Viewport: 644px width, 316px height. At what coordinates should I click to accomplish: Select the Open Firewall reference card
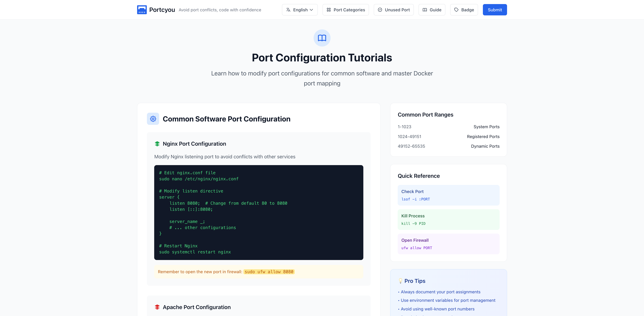(449, 244)
